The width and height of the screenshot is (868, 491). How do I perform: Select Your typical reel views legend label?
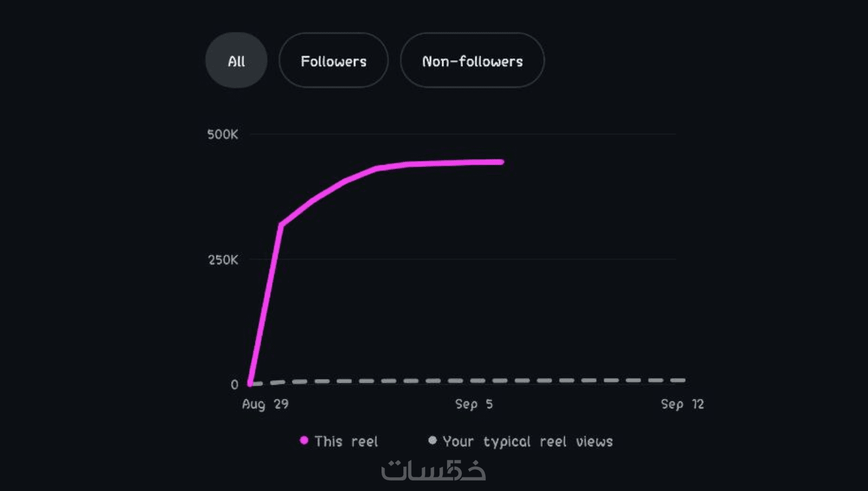[x=528, y=441]
